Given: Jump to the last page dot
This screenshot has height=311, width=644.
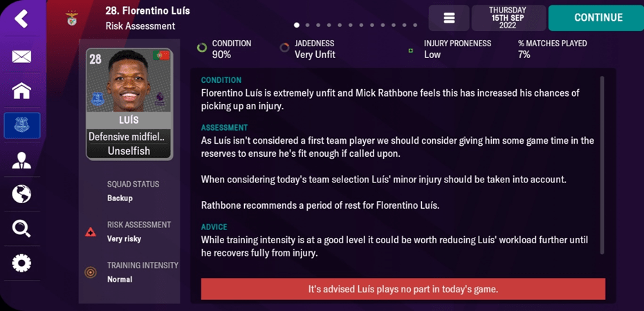Looking at the screenshot, I should point(415,25).
